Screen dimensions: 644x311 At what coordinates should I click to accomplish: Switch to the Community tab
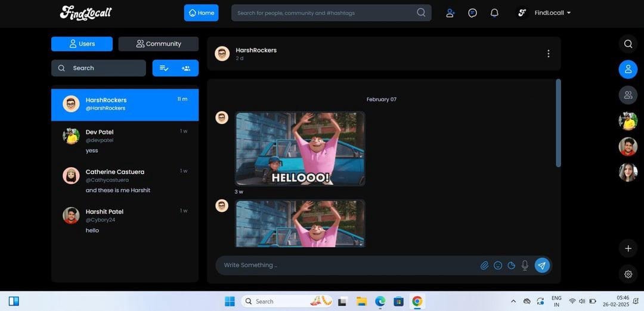159,44
